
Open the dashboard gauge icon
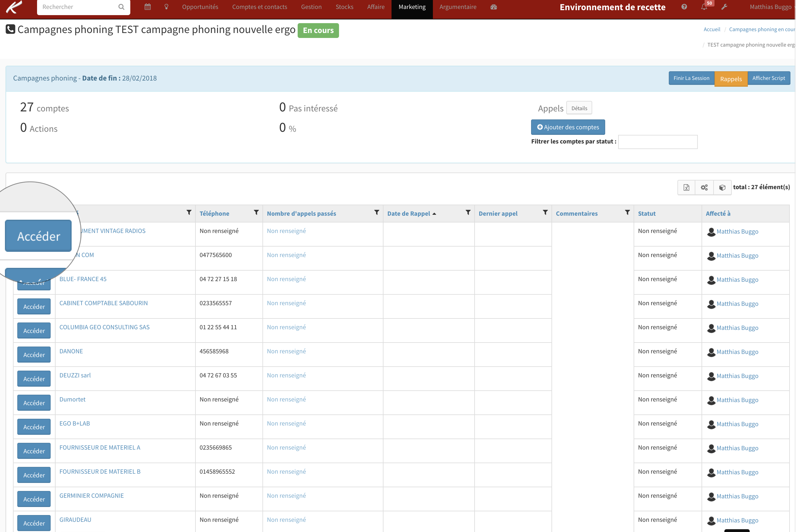(493, 7)
